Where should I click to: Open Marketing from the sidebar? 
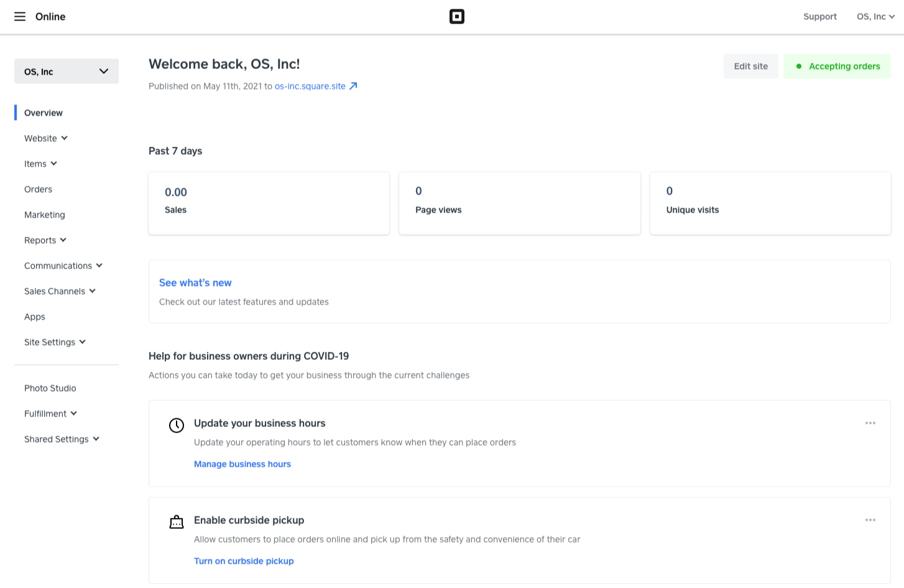(x=45, y=215)
